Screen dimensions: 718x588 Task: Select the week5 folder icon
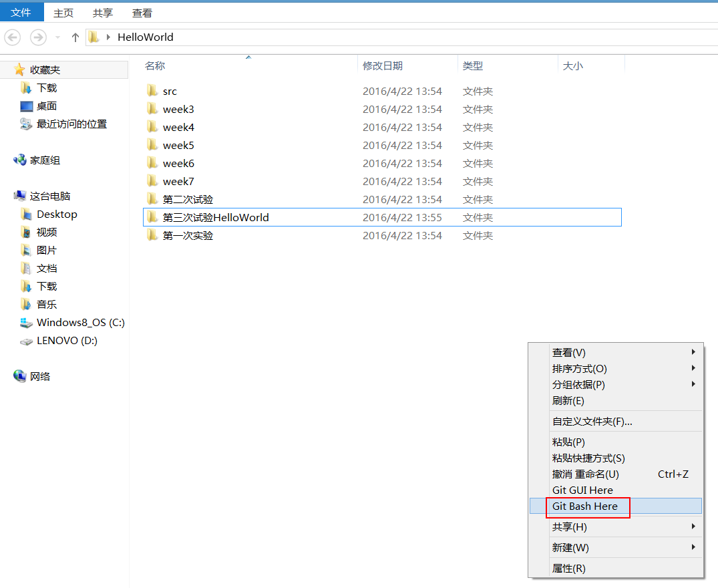point(152,145)
